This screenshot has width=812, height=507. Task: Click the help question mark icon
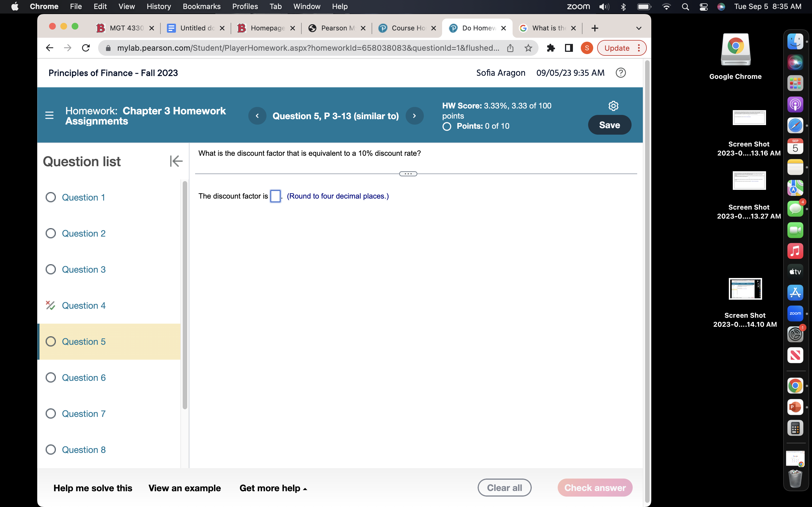(620, 73)
